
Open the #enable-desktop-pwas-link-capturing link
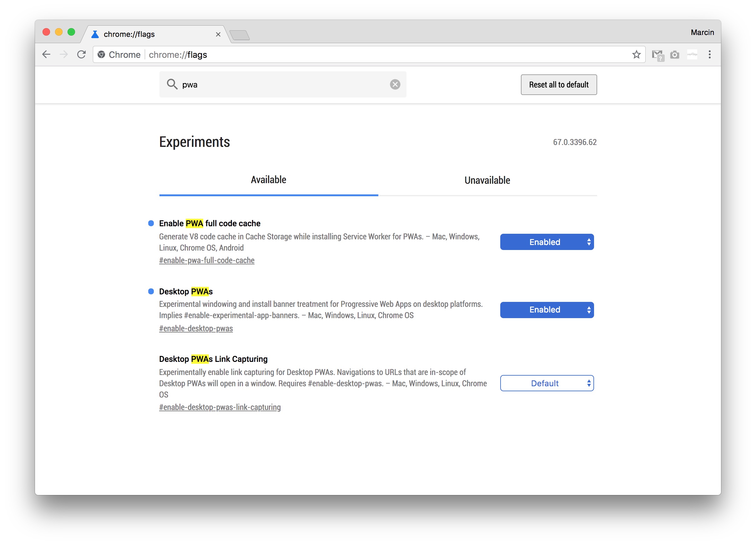click(220, 407)
